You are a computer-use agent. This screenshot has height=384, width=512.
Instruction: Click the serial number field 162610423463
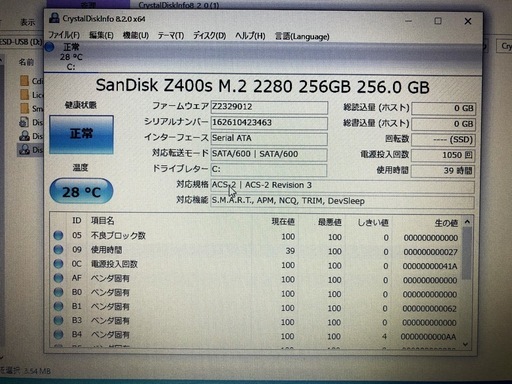click(269, 123)
